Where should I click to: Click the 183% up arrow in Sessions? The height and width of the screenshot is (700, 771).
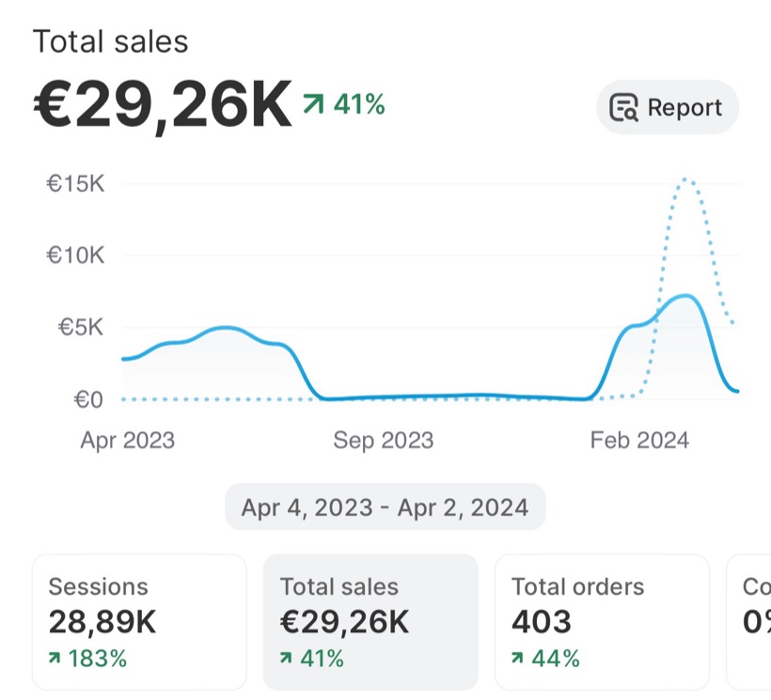pos(55,658)
